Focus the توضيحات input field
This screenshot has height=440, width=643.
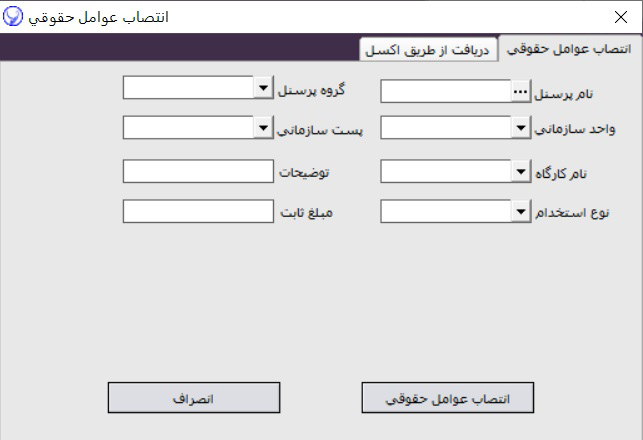198,172
